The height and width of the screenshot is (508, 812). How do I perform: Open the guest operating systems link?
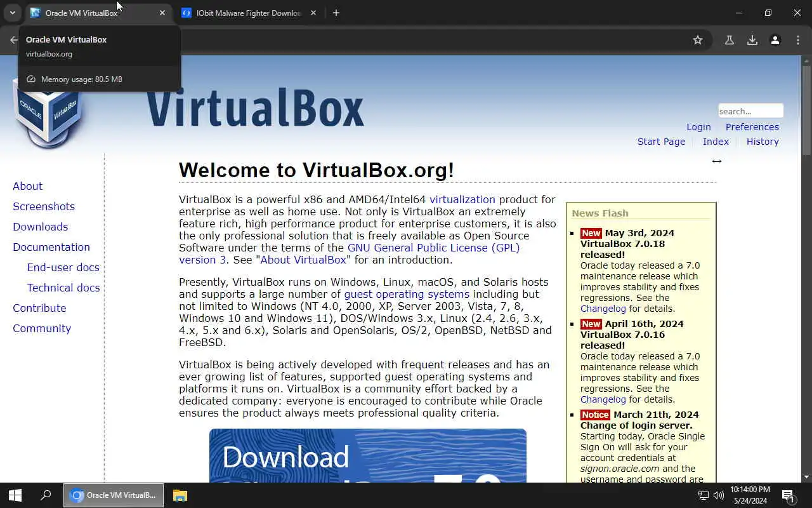tap(407, 294)
